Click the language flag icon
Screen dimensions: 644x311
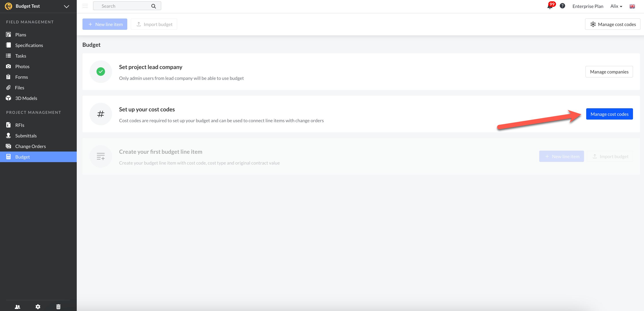[x=632, y=6]
